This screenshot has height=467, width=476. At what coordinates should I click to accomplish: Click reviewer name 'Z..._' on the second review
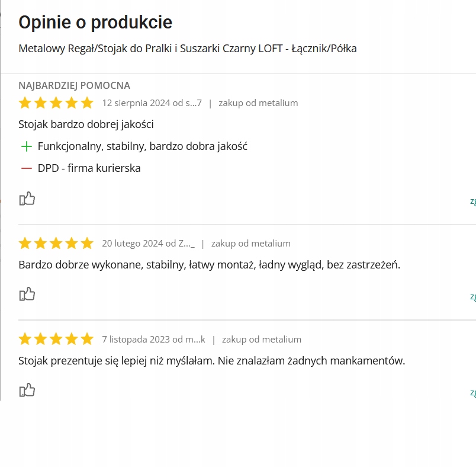(x=186, y=244)
